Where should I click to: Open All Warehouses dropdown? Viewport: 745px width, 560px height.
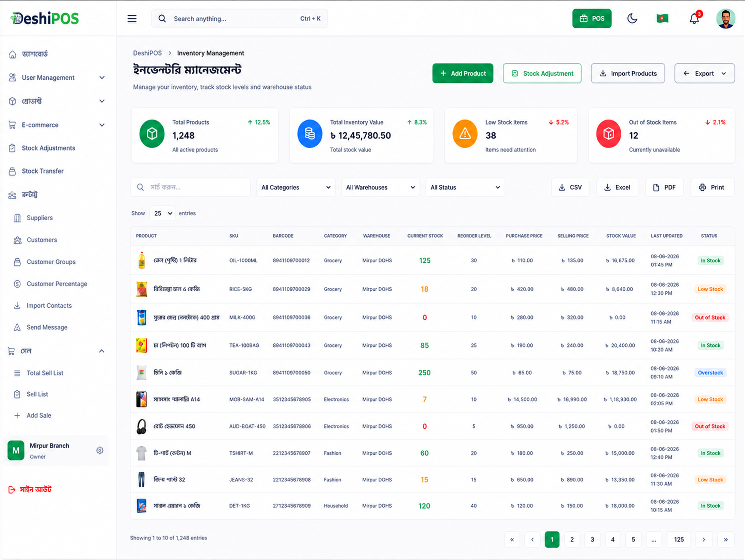pyautogui.click(x=380, y=187)
